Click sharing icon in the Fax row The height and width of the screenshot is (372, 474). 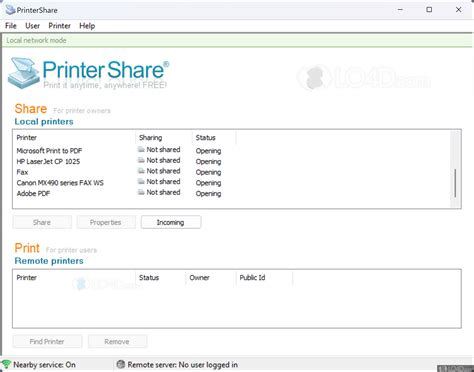pos(141,171)
